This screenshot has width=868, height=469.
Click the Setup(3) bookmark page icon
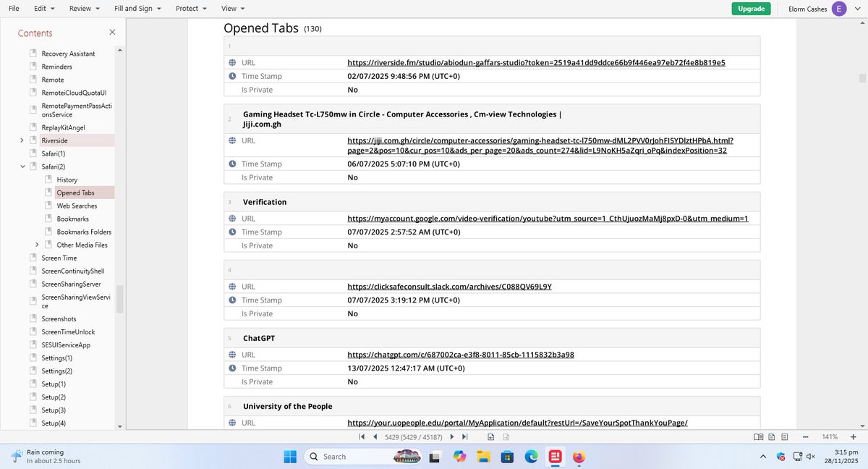point(33,410)
